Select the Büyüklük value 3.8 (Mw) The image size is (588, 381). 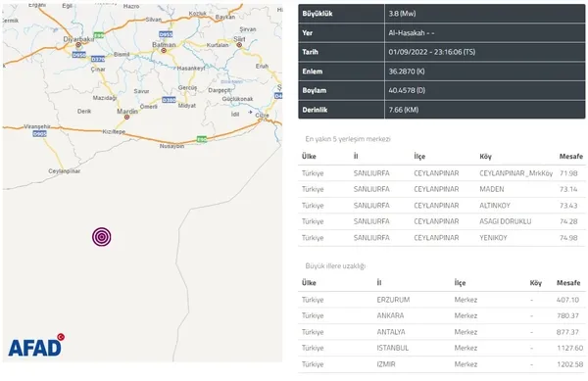click(402, 14)
